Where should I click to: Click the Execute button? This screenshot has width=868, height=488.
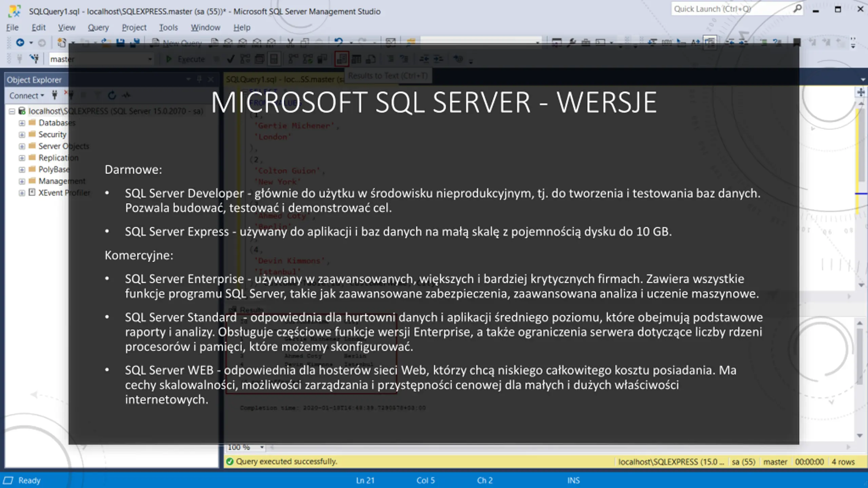[x=185, y=59]
